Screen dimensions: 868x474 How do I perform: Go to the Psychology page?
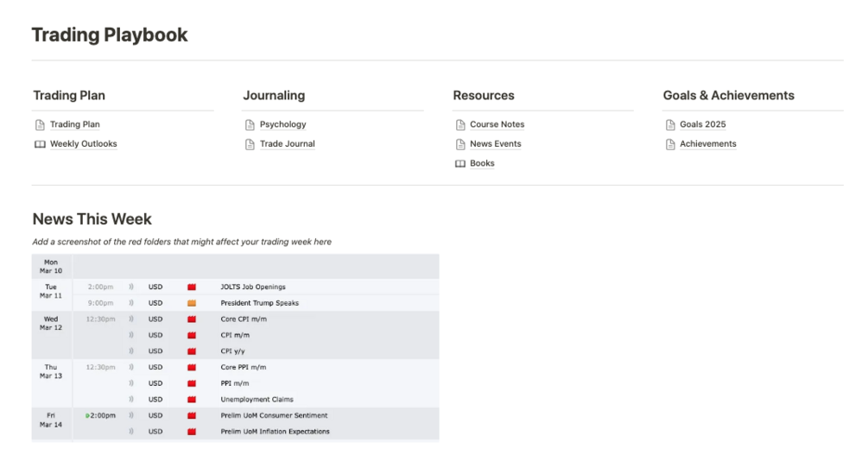283,124
